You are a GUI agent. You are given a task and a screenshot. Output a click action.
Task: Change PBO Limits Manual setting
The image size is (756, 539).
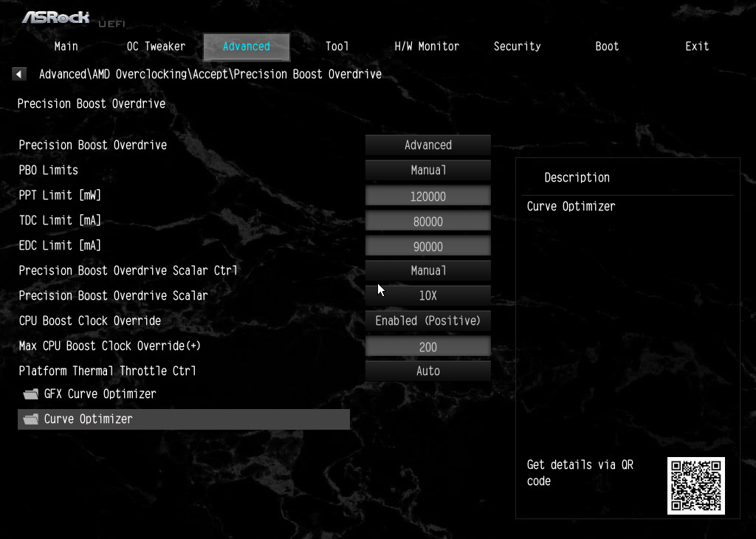(x=427, y=171)
